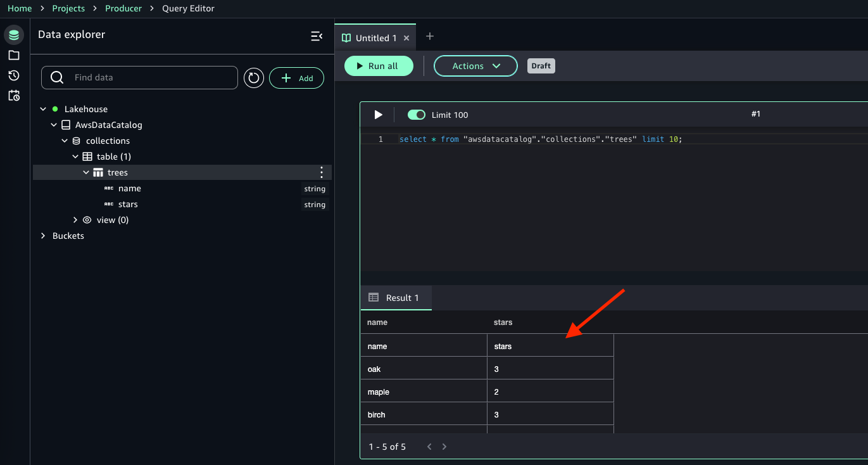Open scheduled queries calendar icon
This screenshot has width=868, height=465.
click(14, 96)
